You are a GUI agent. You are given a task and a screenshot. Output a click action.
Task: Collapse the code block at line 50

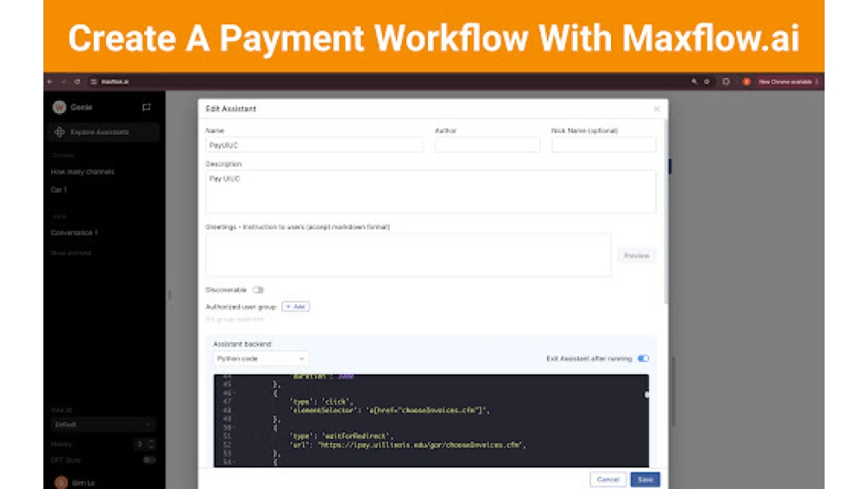(234, 427)
